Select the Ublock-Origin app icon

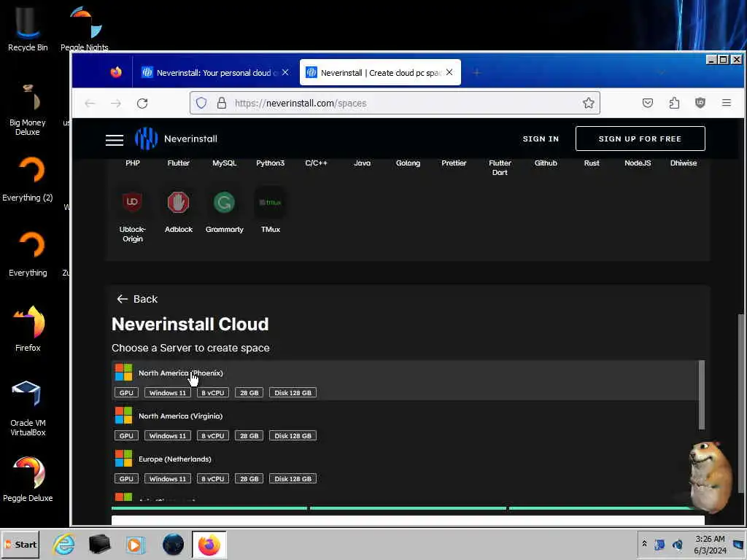133,202
